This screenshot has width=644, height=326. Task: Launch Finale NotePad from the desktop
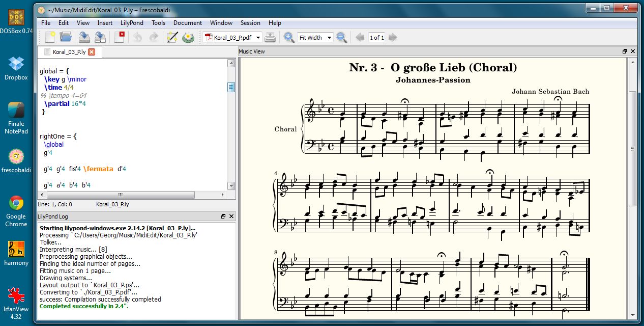tap(16, 118)
